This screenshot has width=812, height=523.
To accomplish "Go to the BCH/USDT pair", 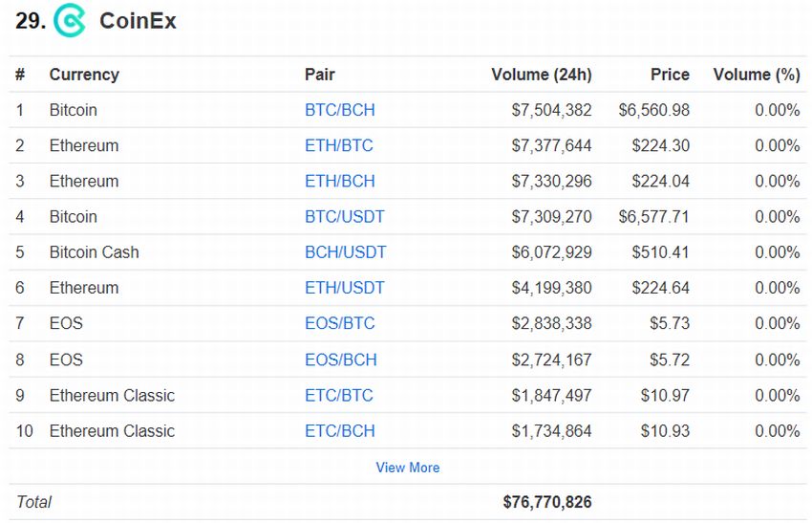I will [x=346, y=252].
